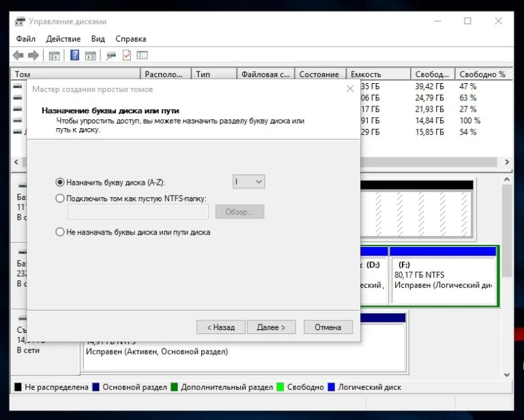Close the simple volume wizard dialog

coord(350,89)
